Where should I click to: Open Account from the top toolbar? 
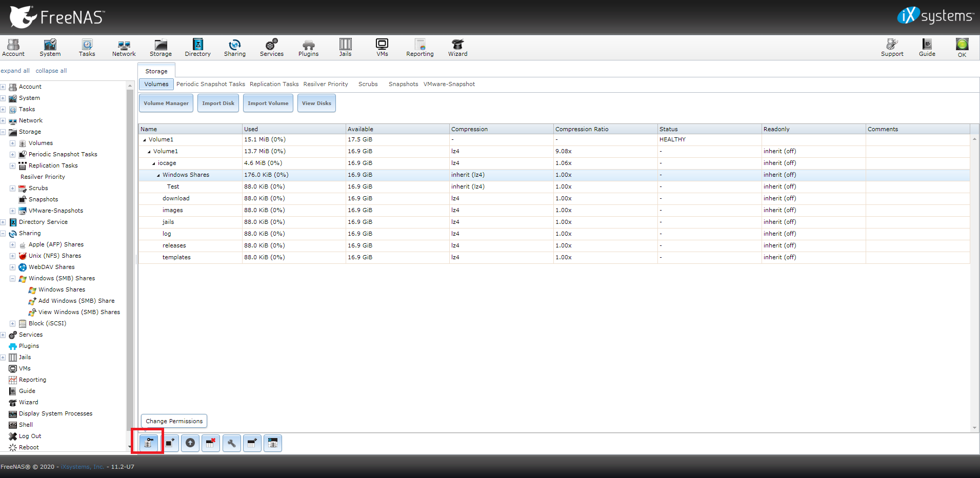point(13,47)
